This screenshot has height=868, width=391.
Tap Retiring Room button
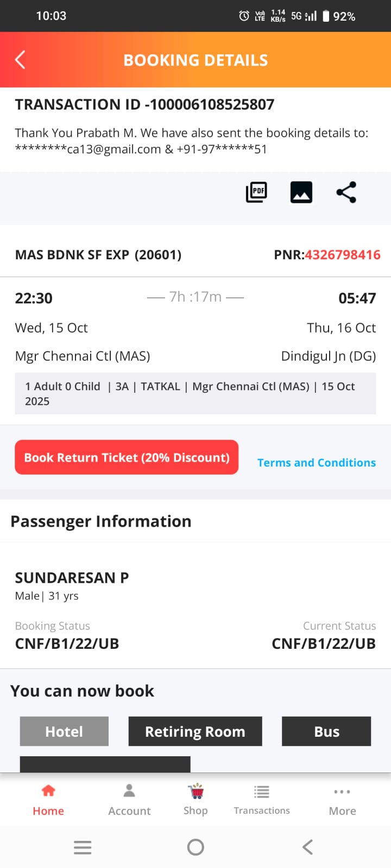tap(195, 731)
